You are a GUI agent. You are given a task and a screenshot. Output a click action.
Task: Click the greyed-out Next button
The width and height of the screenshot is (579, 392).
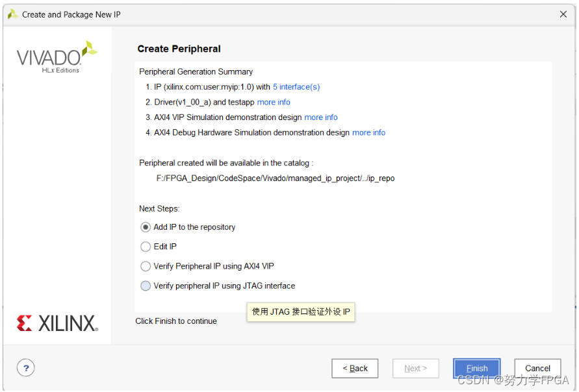pyautogui.click(x=415, y=369)
